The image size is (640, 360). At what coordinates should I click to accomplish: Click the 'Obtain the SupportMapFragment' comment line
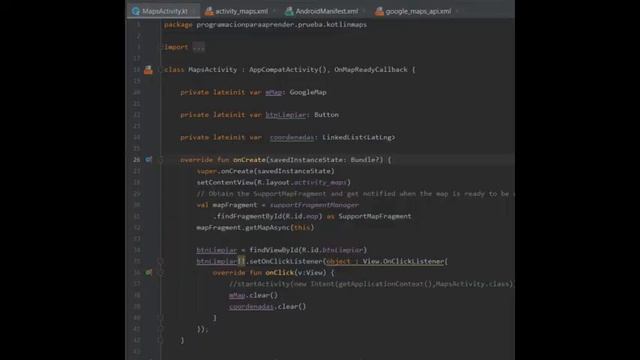355,193
